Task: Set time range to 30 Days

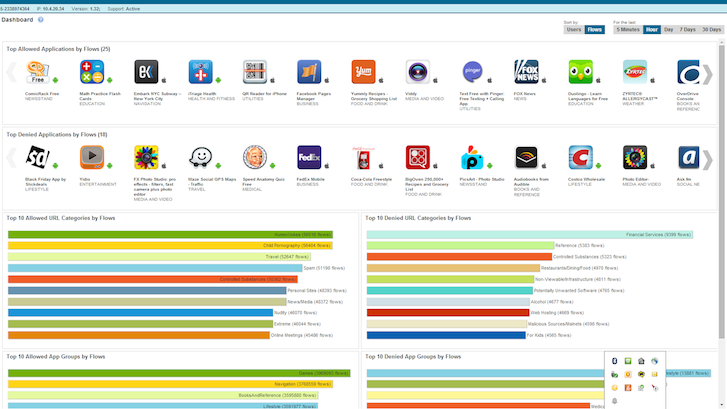Action: click(x=711, y=30)
